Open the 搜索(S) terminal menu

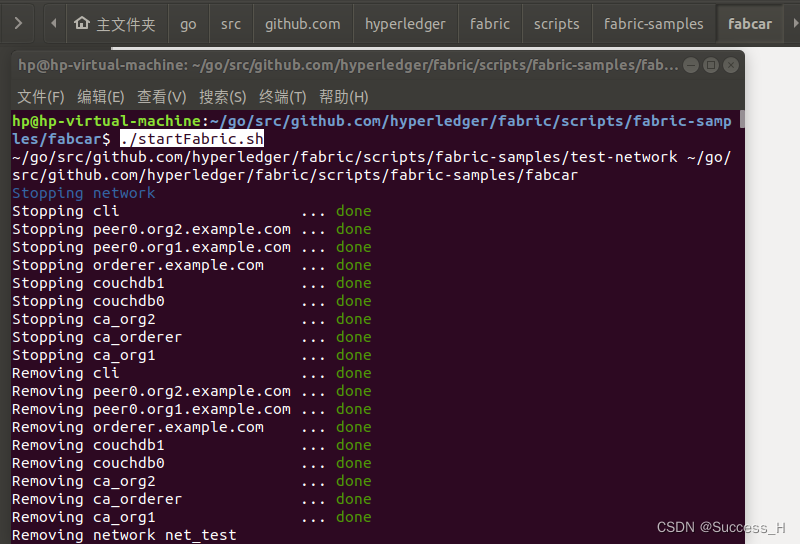222,96
